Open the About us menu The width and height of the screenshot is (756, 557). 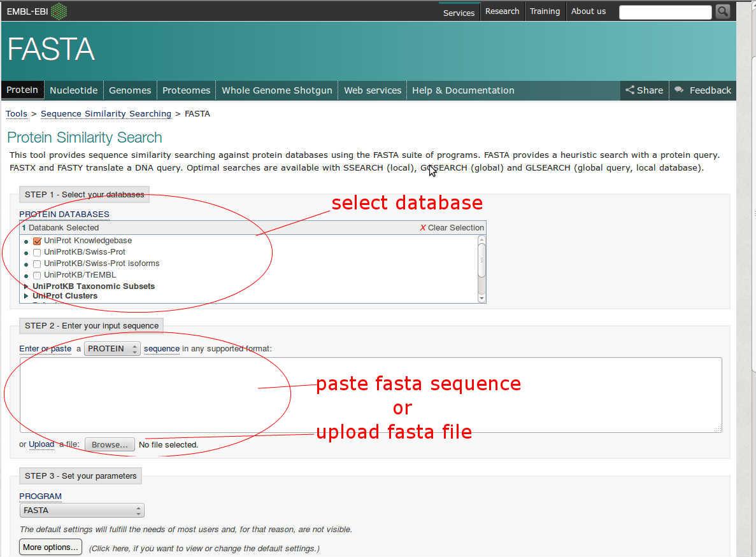(x=588, y=11)
